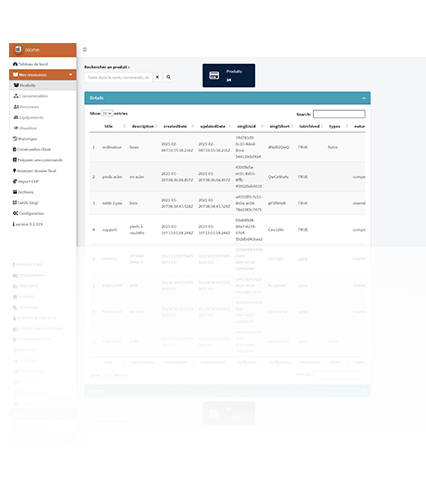Open the Show entries dropdown
Viewport: 426px width, 484px height.
pyautogui.click(x=107, y=114)
